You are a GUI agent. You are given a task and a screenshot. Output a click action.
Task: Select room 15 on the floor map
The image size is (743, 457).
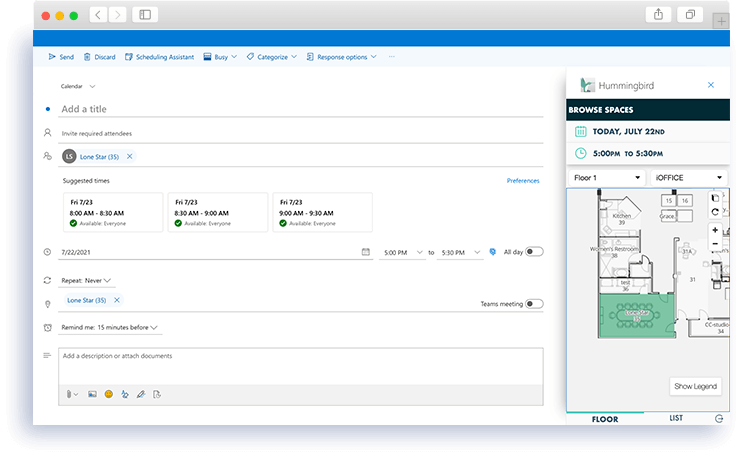coord(669,201)
